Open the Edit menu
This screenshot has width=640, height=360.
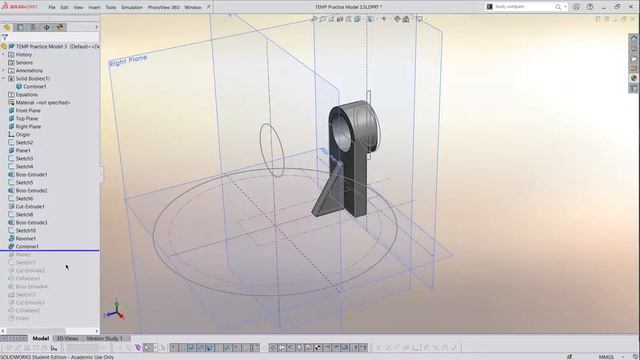pos(64,7)
